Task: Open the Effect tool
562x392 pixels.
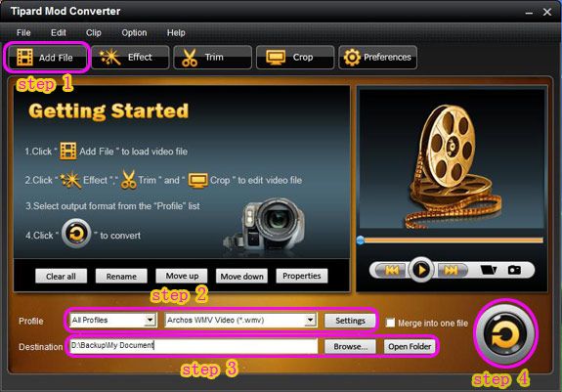Action: 130,58
